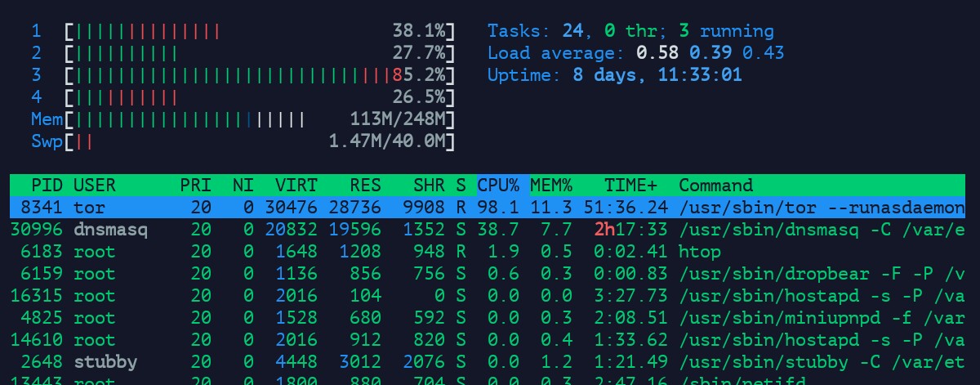Screen dimensions: 980x385
Task: Click PID 8341 cell
Action: coord(42,208)
